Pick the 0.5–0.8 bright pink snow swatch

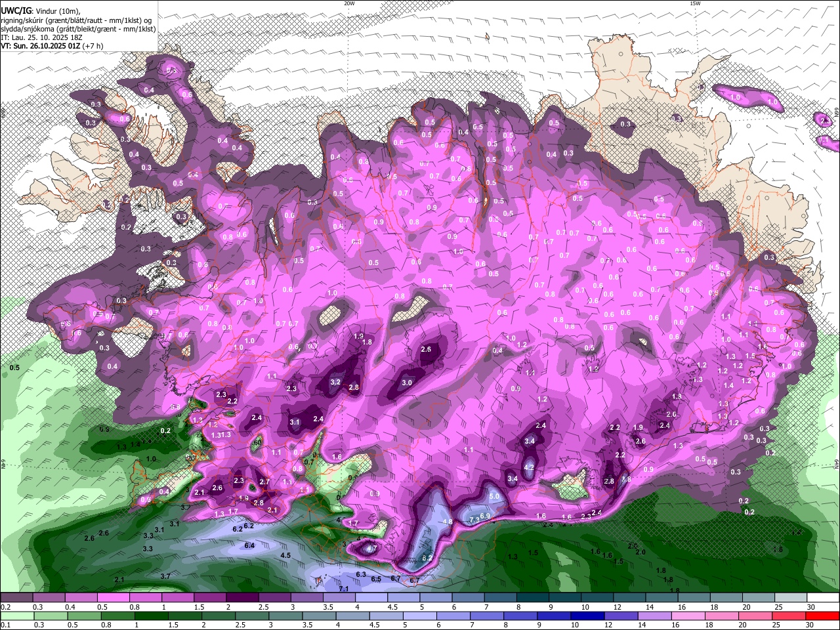click(114, 598)
